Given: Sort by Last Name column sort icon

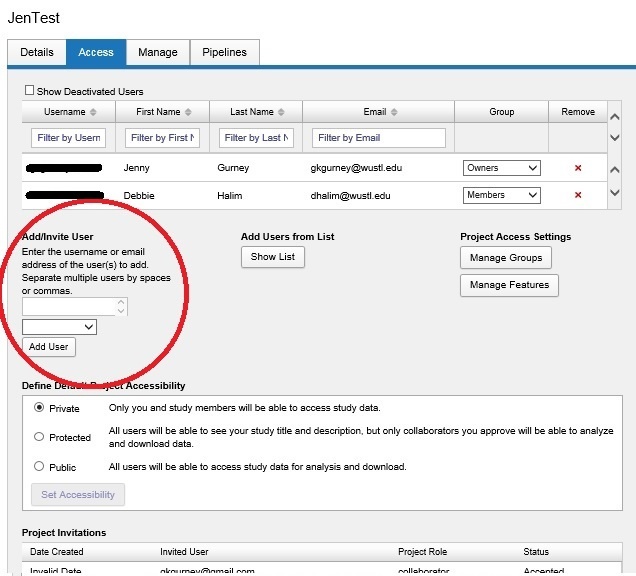Looking at the screenshot, I should (280, 112).
